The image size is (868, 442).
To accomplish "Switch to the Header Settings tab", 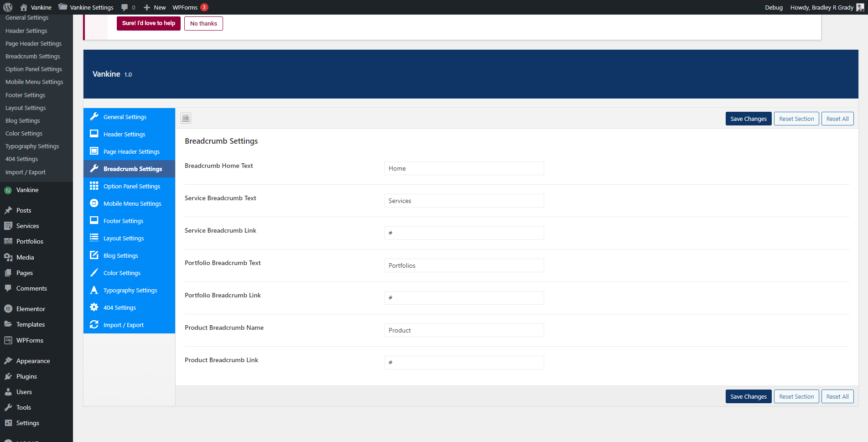I will (124, 134).
